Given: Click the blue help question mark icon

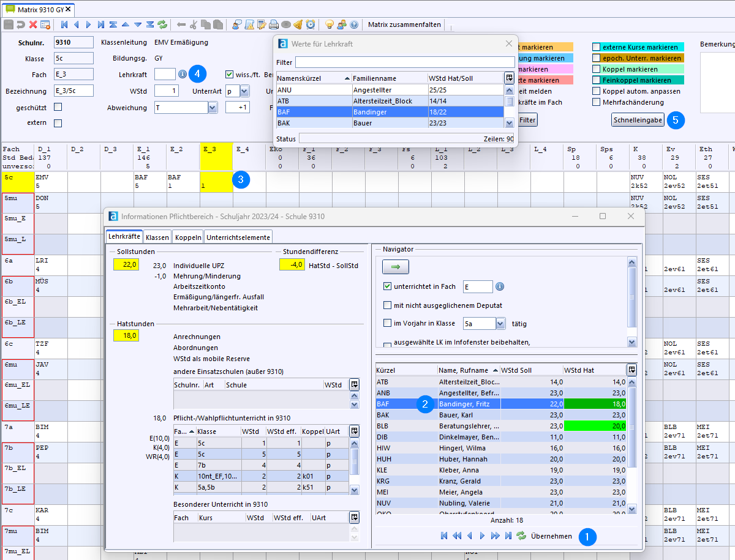Looking at the screenshot, I should click(x=354, y=24).
